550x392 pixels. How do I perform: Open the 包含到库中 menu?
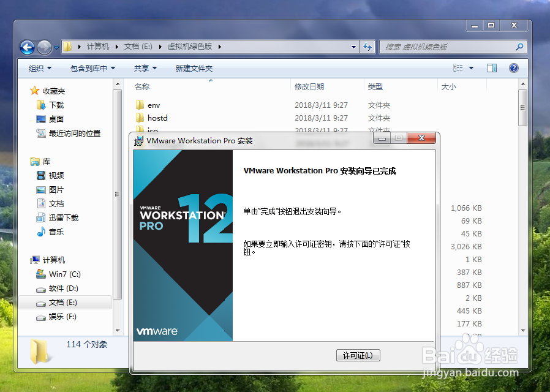point(92,69)
